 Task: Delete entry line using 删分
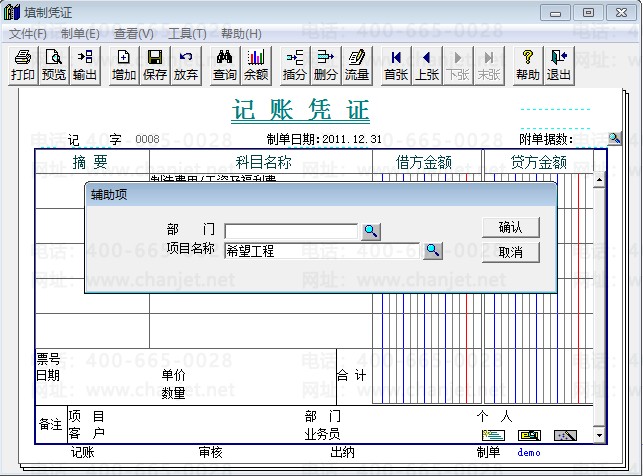click(326, 65)
